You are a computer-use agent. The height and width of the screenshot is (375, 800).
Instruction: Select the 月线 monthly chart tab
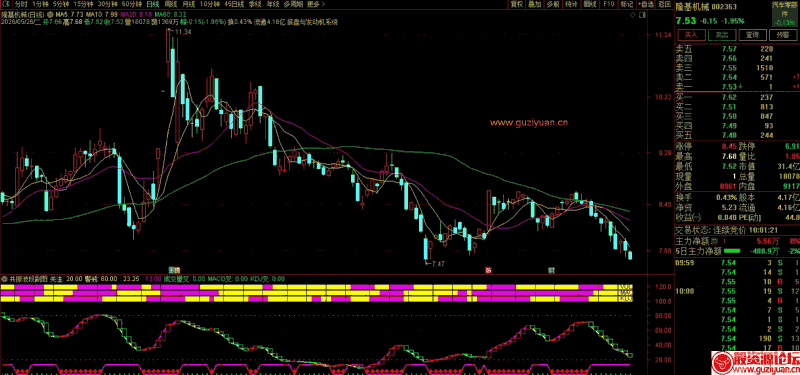pos(188,4)
